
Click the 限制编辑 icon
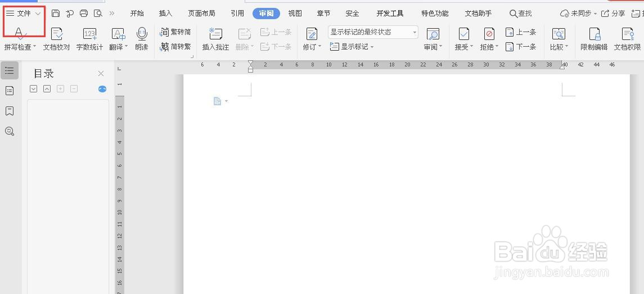(594, 34)
